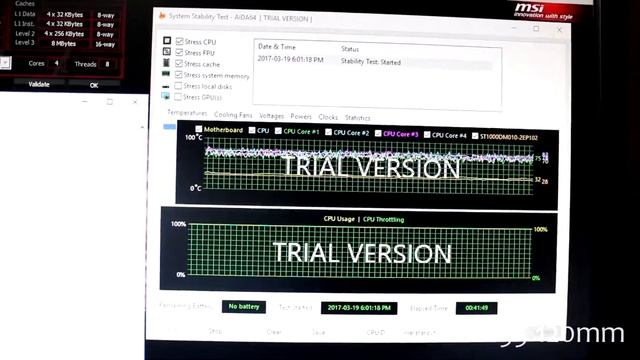Open the processor selection dropdown in CPU-Z

[5, 62]
